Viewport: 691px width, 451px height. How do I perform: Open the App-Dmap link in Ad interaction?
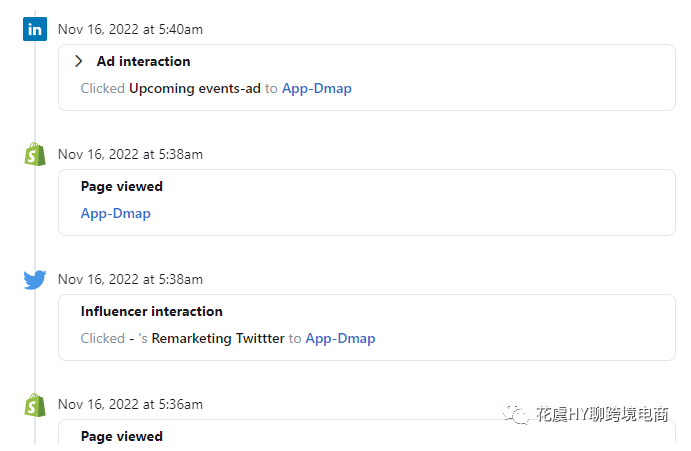point(316,88)
